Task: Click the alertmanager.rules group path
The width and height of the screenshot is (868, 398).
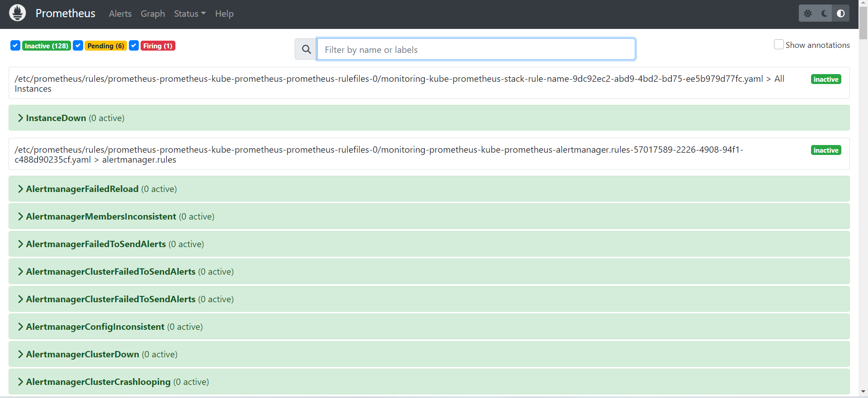Action: tap(379, 155)
